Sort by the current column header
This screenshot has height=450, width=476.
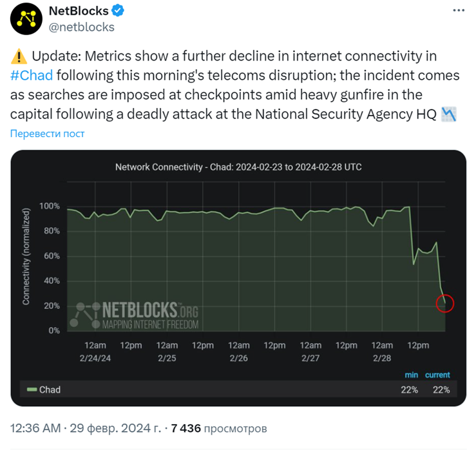point(437,375)
